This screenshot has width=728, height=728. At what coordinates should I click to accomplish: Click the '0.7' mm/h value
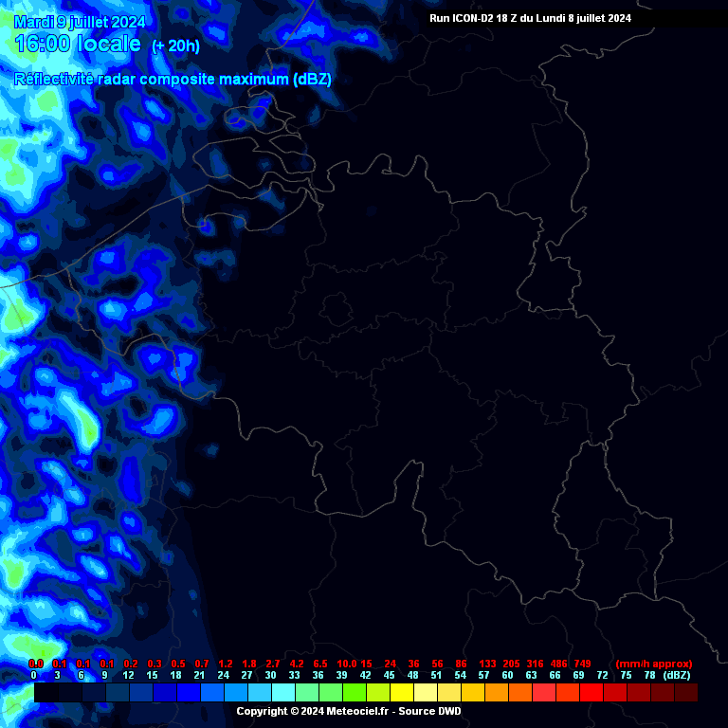tap(202, 664)
